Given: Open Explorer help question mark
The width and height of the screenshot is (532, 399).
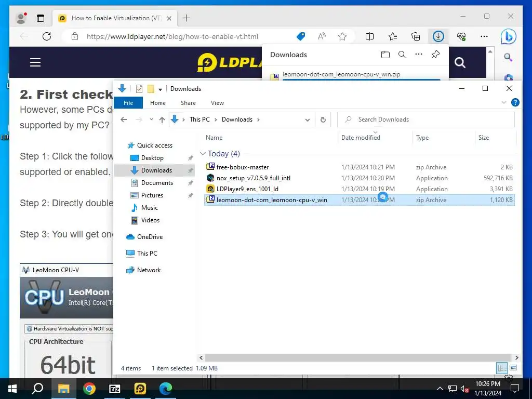Looking at the screenshot, I should coord(515,102).
